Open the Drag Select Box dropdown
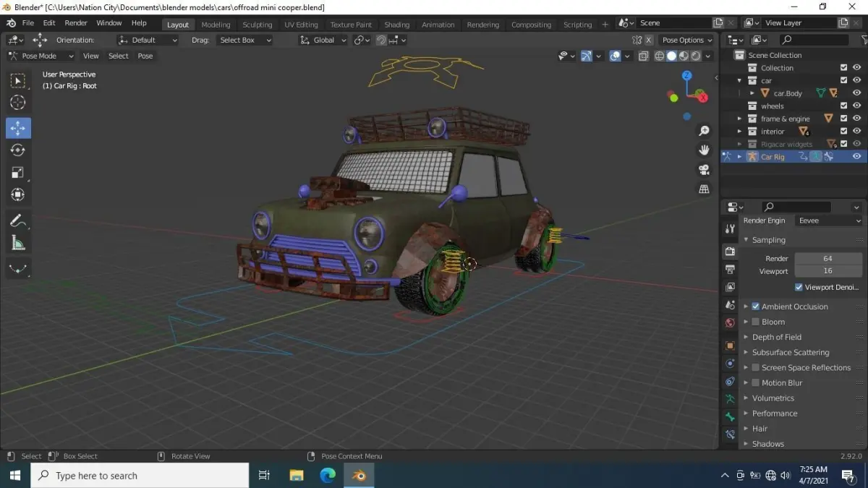 click(244, 40)
